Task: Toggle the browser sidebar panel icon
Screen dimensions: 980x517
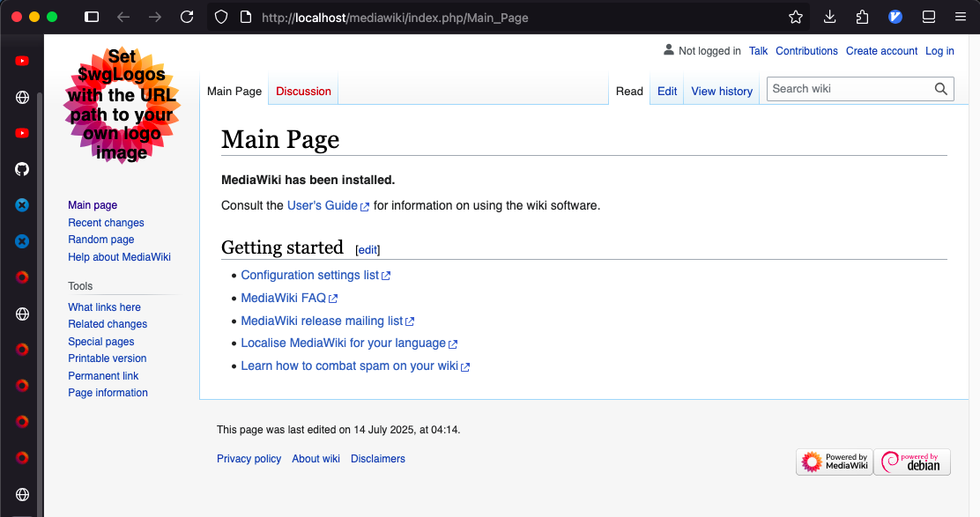Action: pos(92,17)
